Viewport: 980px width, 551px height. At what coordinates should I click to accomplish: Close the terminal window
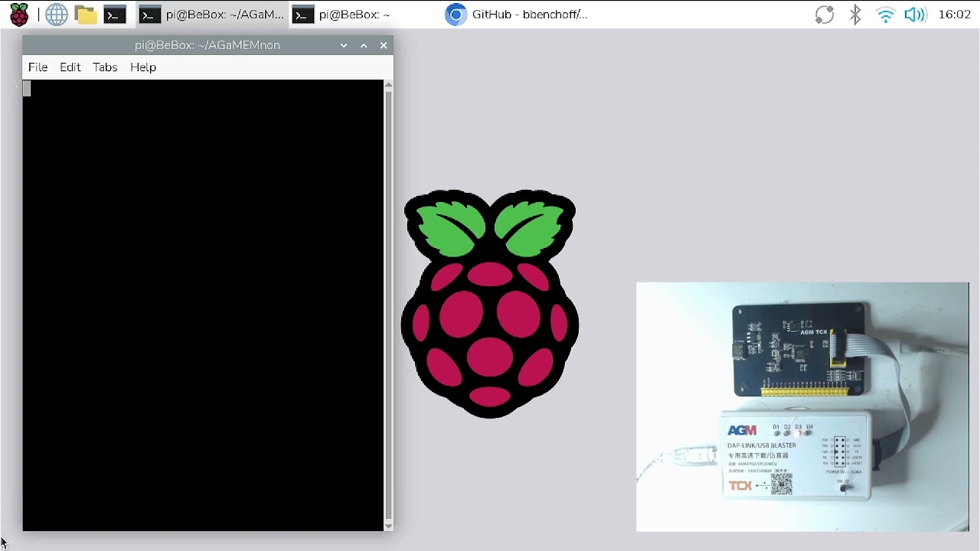point(384,45)
